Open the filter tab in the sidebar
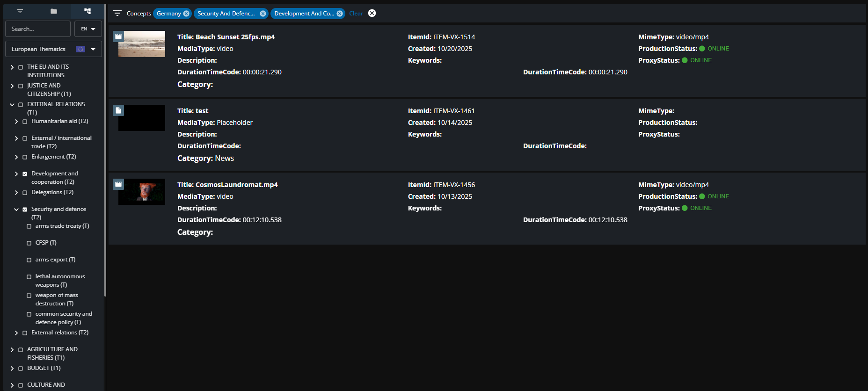Viewport: 868px width, 391px height. click(20, 11)
